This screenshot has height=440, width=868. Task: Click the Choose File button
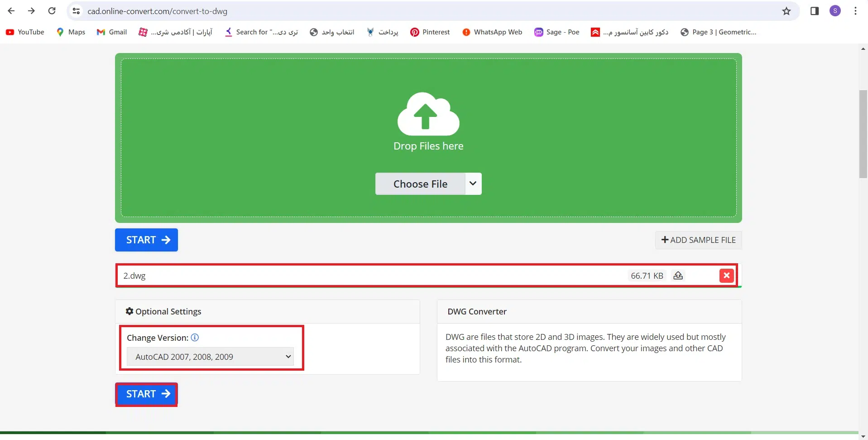[x=420, y=184]
